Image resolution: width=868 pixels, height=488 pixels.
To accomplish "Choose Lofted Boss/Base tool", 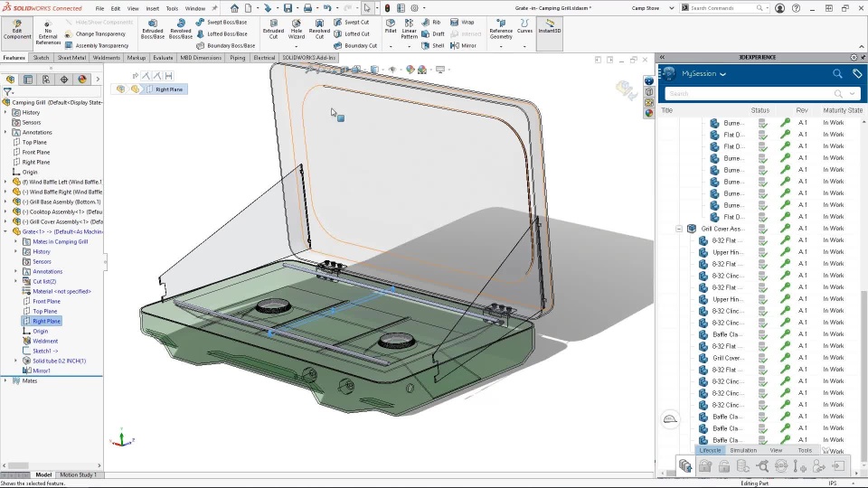I will [222, 33].
